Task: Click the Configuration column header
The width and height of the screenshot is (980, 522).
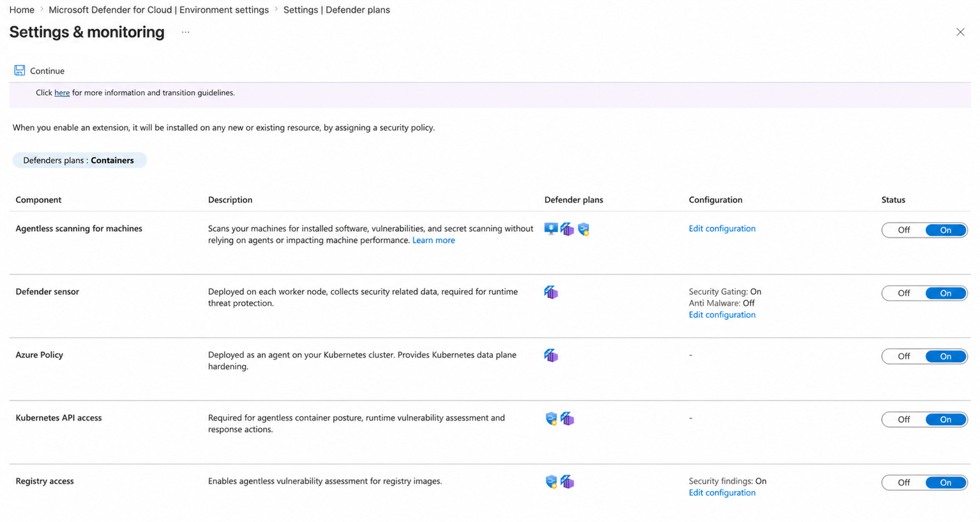Action: (715, 200)
